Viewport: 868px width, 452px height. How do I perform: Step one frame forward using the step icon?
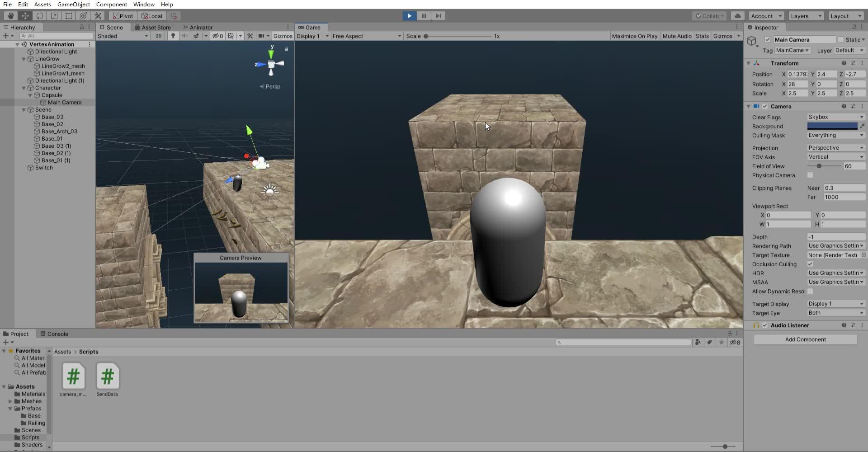click(x=438, y=16)
